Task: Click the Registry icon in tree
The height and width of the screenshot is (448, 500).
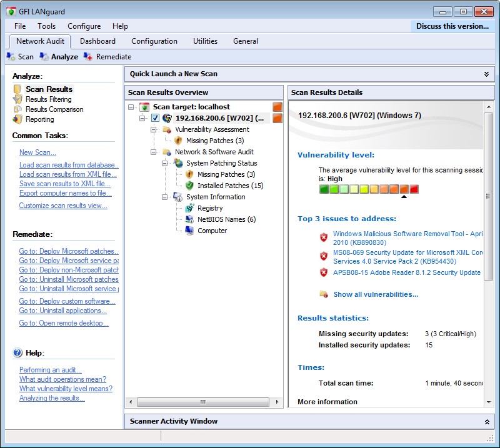Action: [189, 208]
